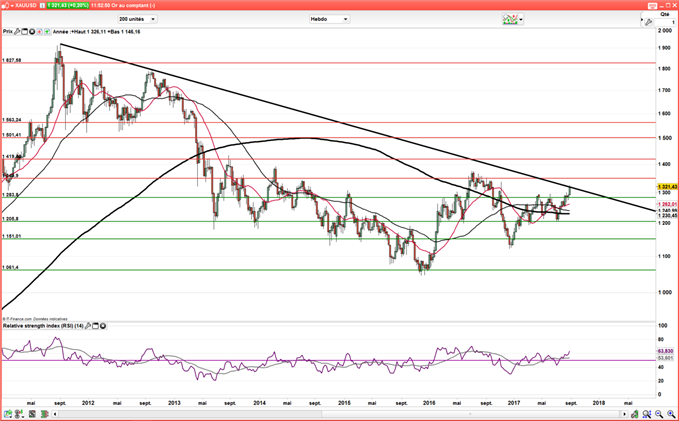679x421 pixels.
Task: Click the RSI panel window icon
Action: pos(96,326)
